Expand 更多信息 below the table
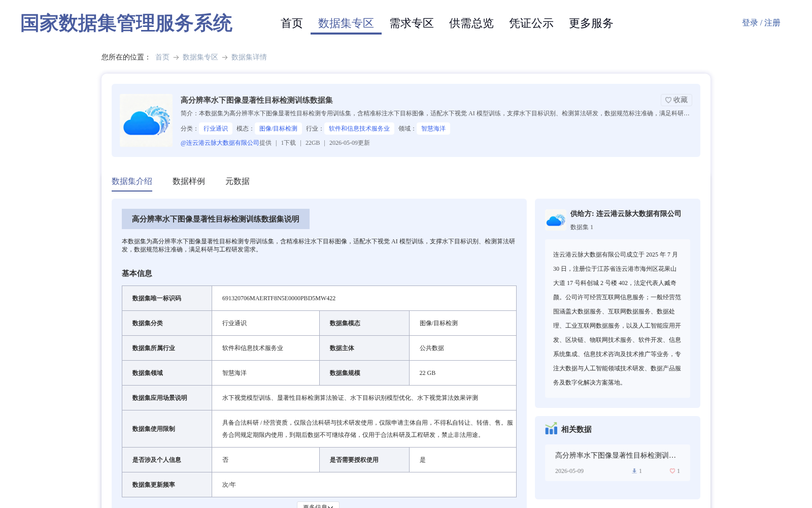Screen dimensions: 812x508 [x=318, y=505]
